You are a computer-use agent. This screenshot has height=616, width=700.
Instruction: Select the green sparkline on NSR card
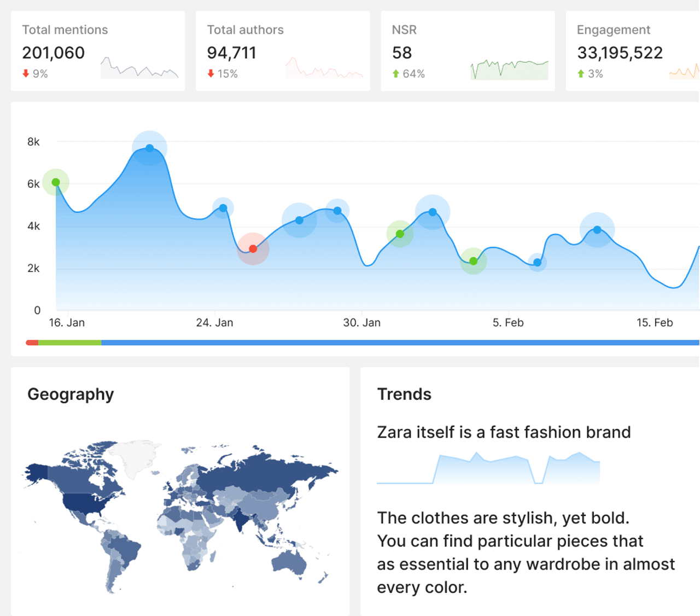coord(509,68)
